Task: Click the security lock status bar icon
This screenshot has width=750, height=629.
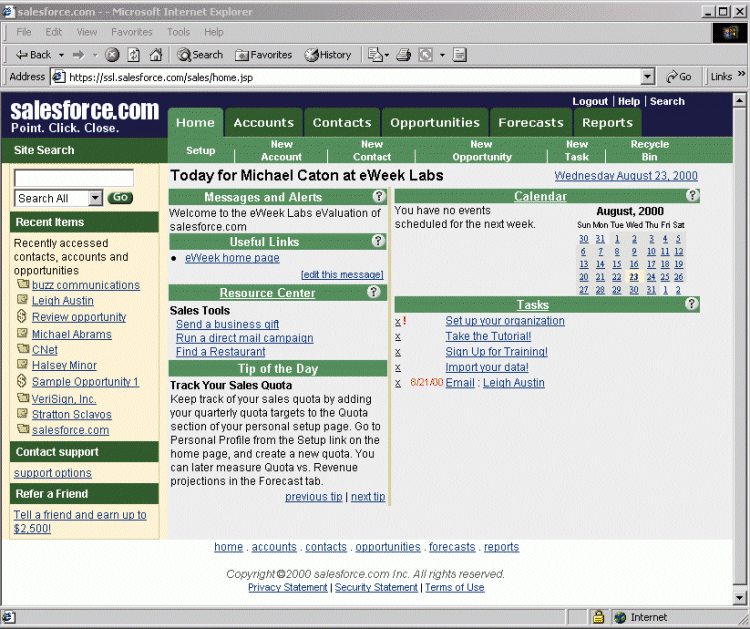Action: coord(598,617)
